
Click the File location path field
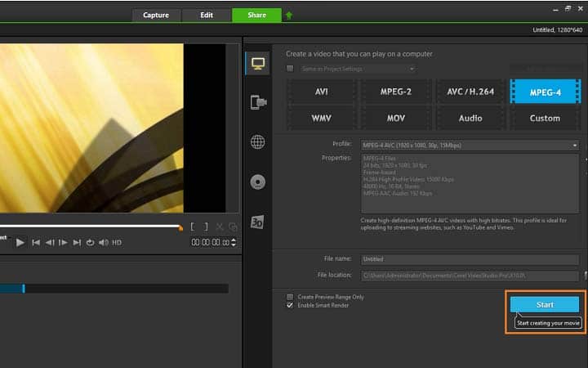pyautogui.click(x=470, y=276)
